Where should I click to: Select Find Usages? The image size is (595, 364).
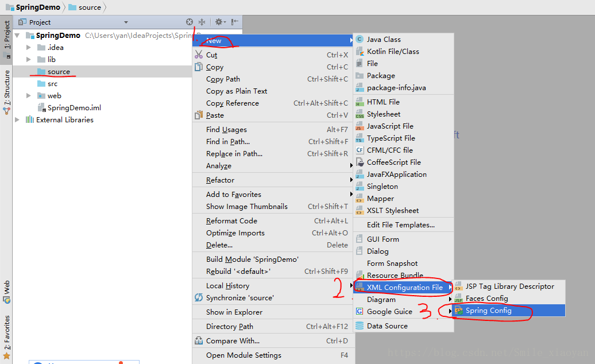272,129
